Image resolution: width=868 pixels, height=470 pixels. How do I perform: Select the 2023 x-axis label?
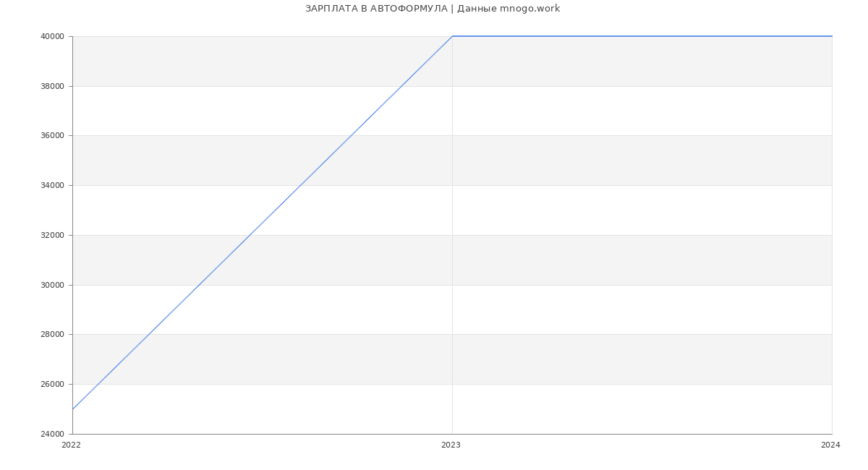[x=451, y=445]
